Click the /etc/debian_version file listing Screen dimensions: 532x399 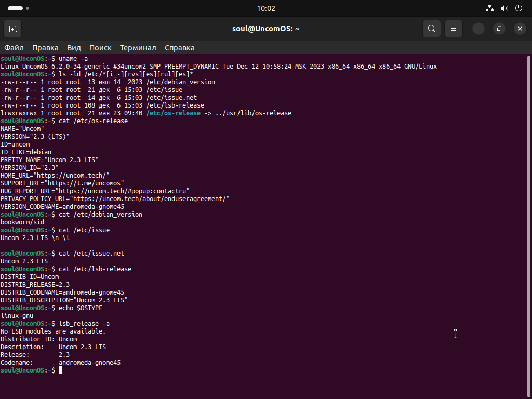pos(180,82)
